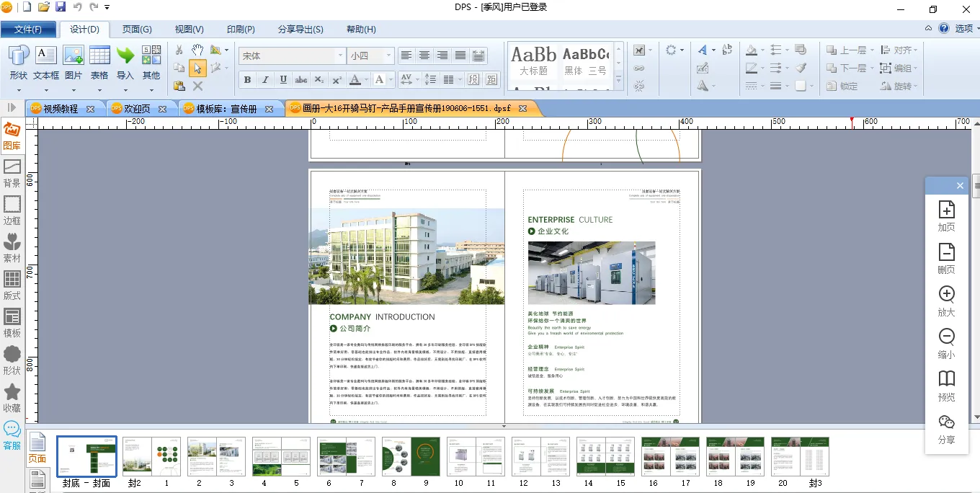The width and height of the screenshot is (980, 493).
Task: Click the 文本框 text box tool
Action: (46, 63)
